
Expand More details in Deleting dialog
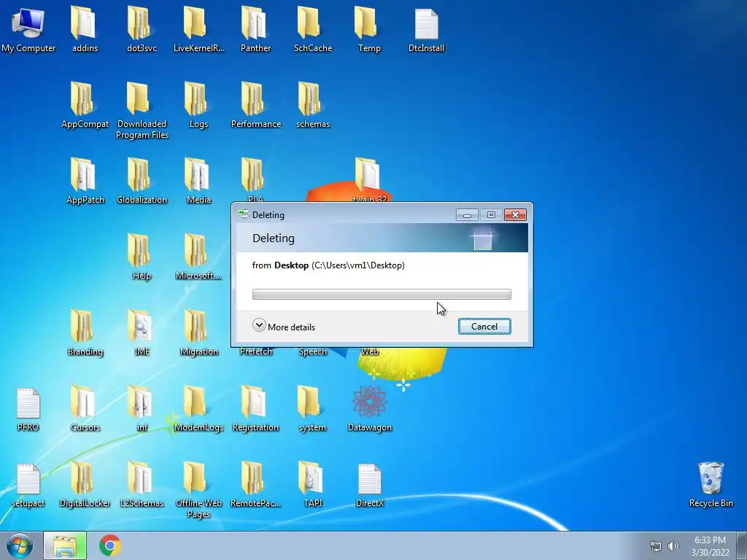(x=284, y=327)
